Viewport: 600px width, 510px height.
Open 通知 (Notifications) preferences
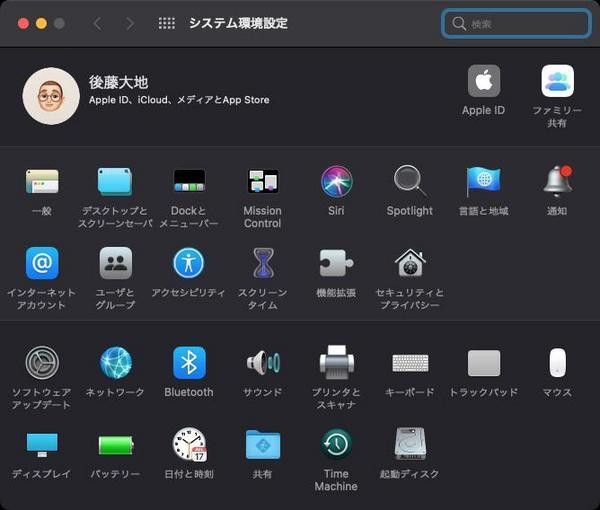[x=557, y=181]
